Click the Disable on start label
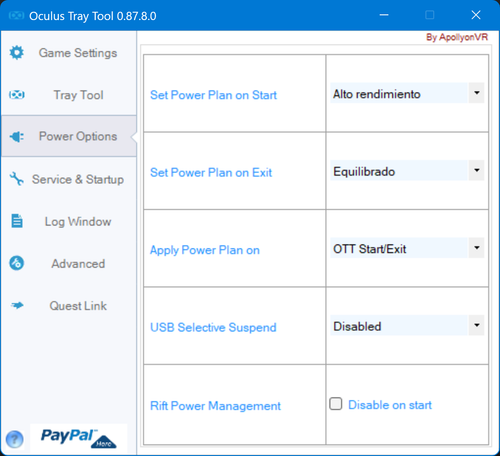The image size is (500, 456). click(390, 405)
